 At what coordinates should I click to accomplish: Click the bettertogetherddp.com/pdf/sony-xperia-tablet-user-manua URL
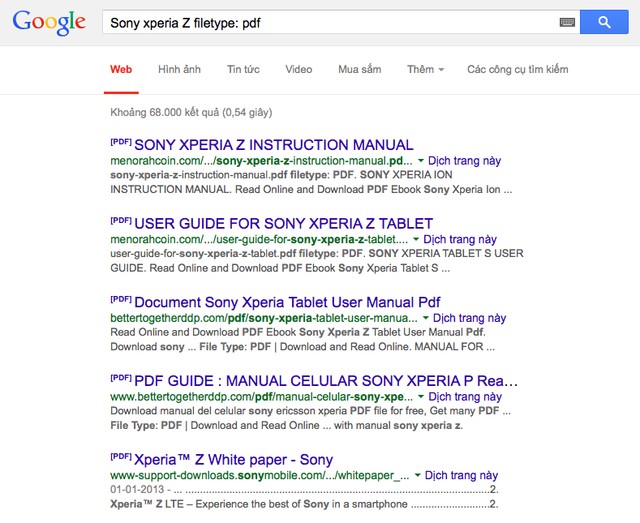[264, 318]
